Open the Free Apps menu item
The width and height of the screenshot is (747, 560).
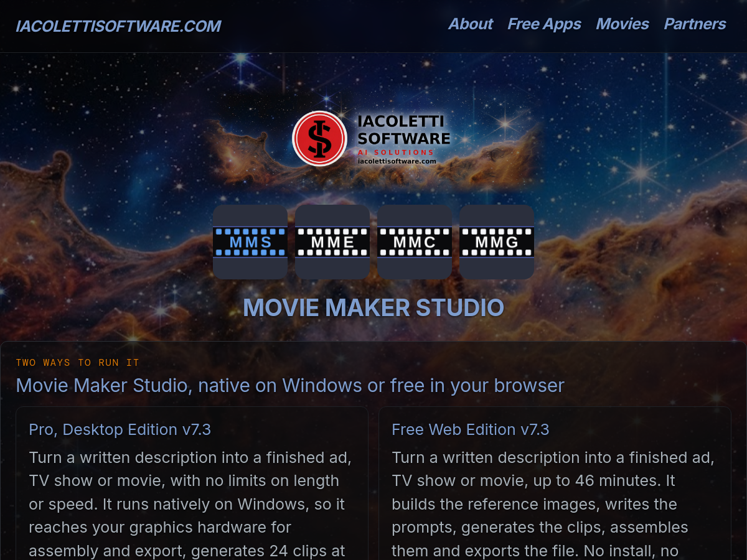[x=544, y=24]
